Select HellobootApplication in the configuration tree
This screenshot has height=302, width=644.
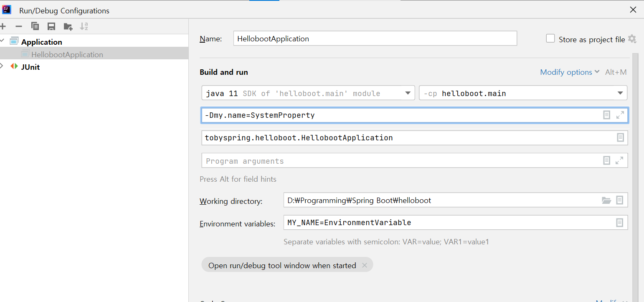[x=67, y=55]
